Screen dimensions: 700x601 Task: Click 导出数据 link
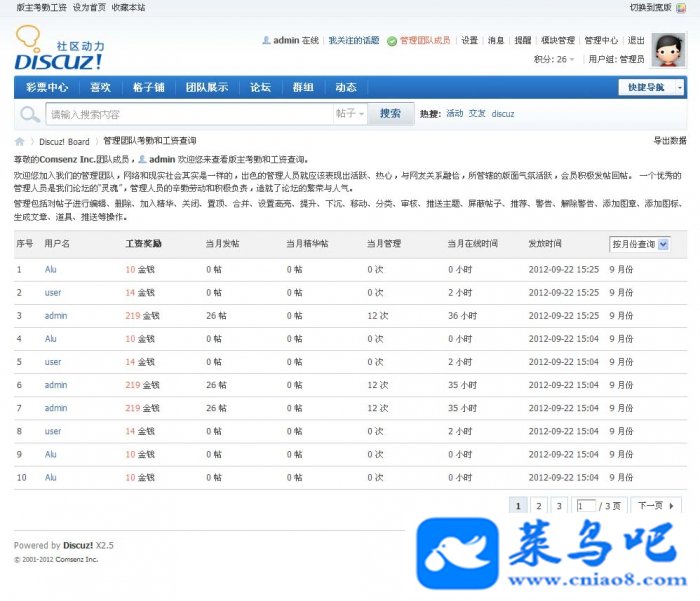(x=670, y=141)
